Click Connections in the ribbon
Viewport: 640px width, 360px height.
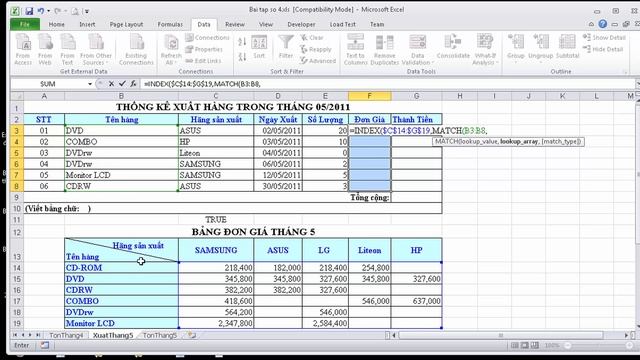(x=207, y=38)
